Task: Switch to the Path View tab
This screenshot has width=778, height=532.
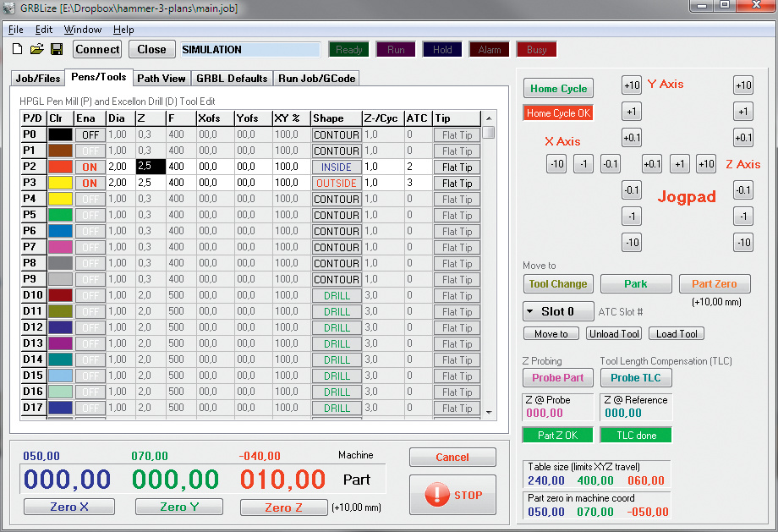Action: click(x=161, y=79)
